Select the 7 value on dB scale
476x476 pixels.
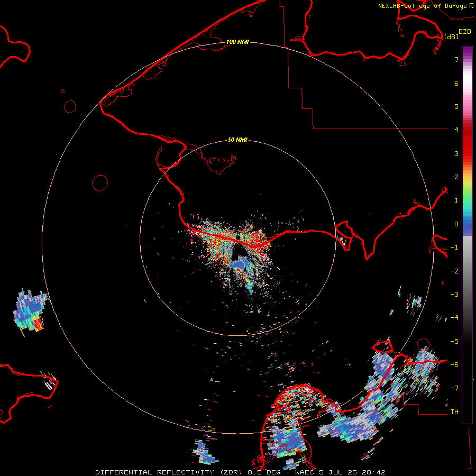click(x=456, y=59)
